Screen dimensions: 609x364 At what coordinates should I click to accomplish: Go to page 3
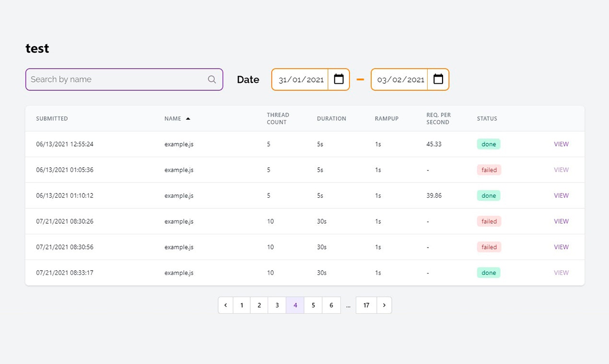pos(277,305)
